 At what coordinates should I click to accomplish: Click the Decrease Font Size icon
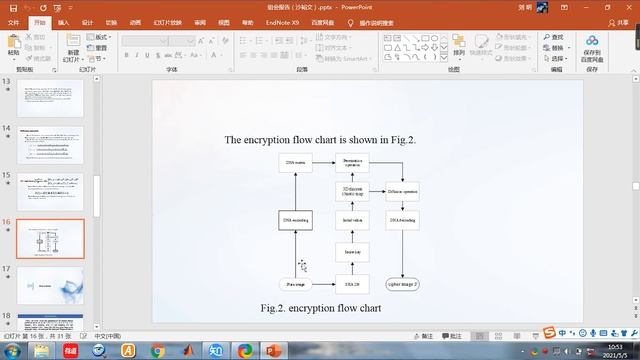coord(211,41)
